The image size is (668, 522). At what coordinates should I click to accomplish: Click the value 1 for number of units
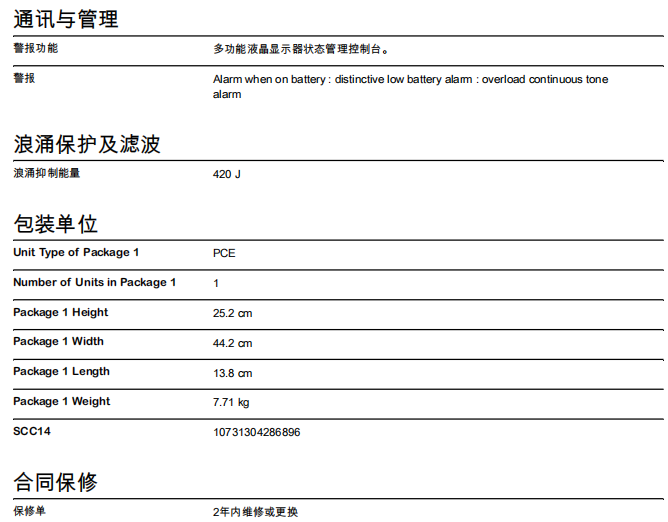(x=216, y=283)
